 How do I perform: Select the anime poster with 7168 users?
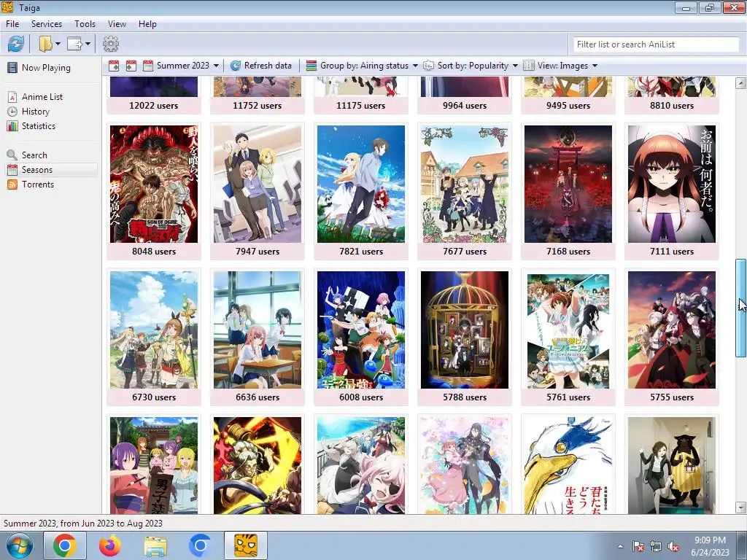coord(568,184)
